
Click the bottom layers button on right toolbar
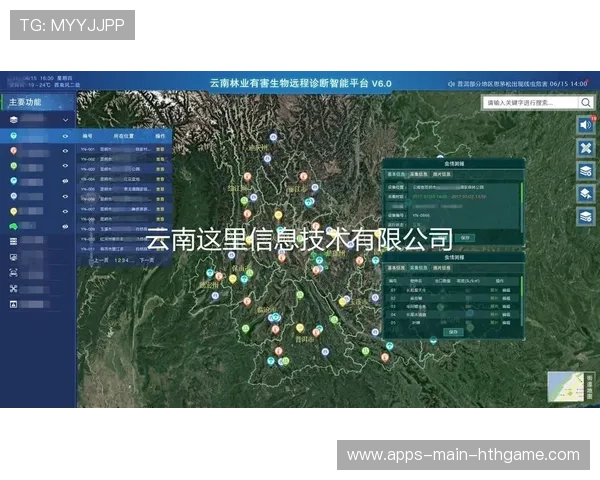click(x=585, y=217)
